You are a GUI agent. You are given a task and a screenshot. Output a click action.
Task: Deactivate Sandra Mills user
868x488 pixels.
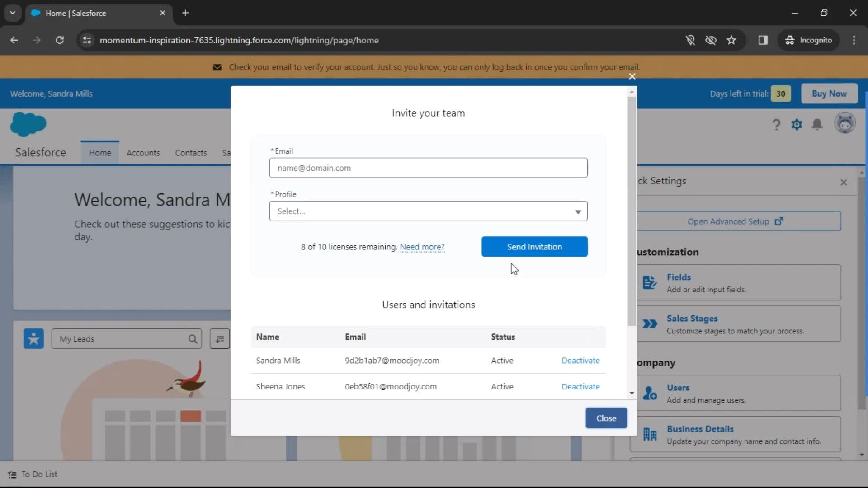point(580,361)
